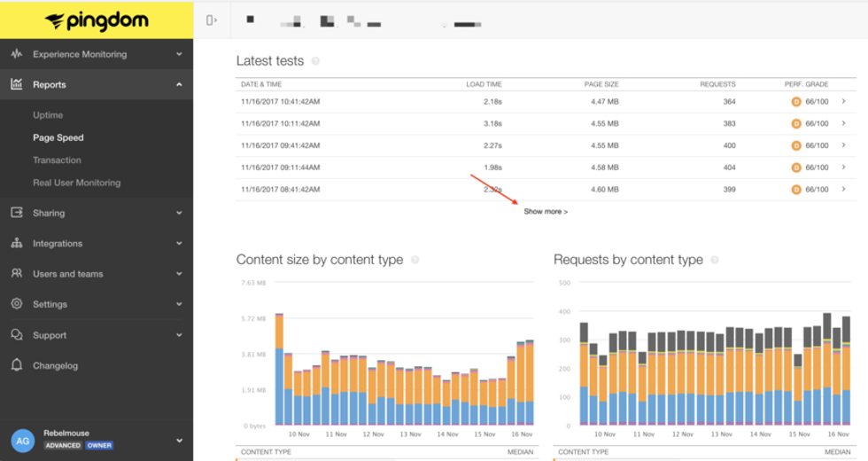
Task: Open the Rebelmouse account dropdown
Action: click(179, 440)
